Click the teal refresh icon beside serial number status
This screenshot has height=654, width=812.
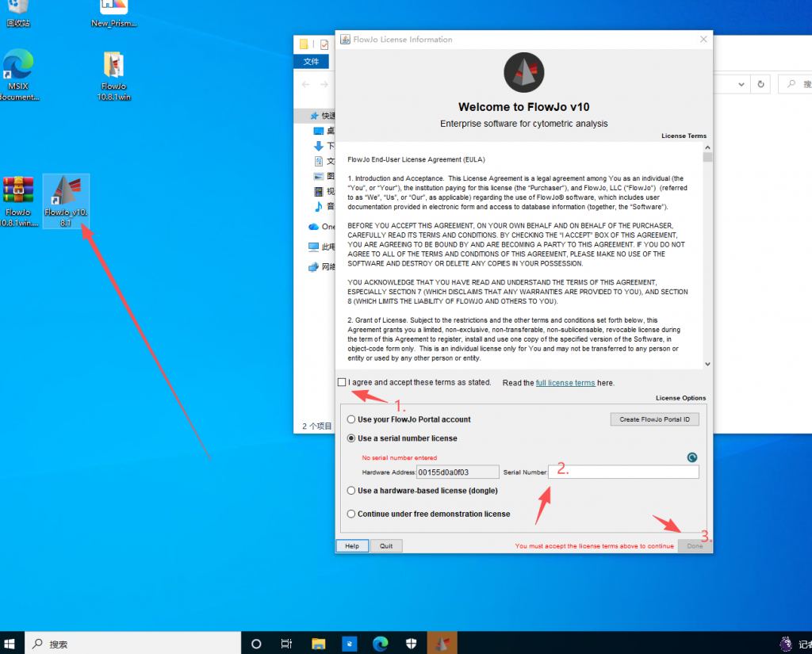coord(691,457)
